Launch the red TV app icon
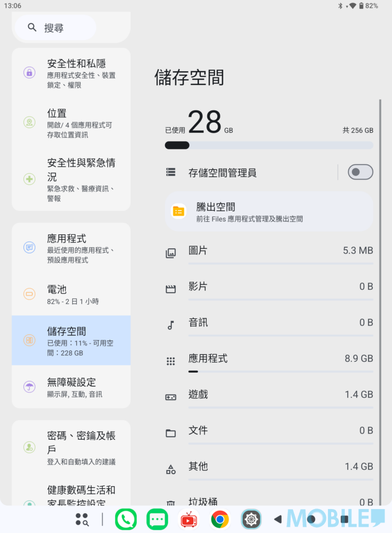Screen dimensions: 392x533 click(188, 519)
